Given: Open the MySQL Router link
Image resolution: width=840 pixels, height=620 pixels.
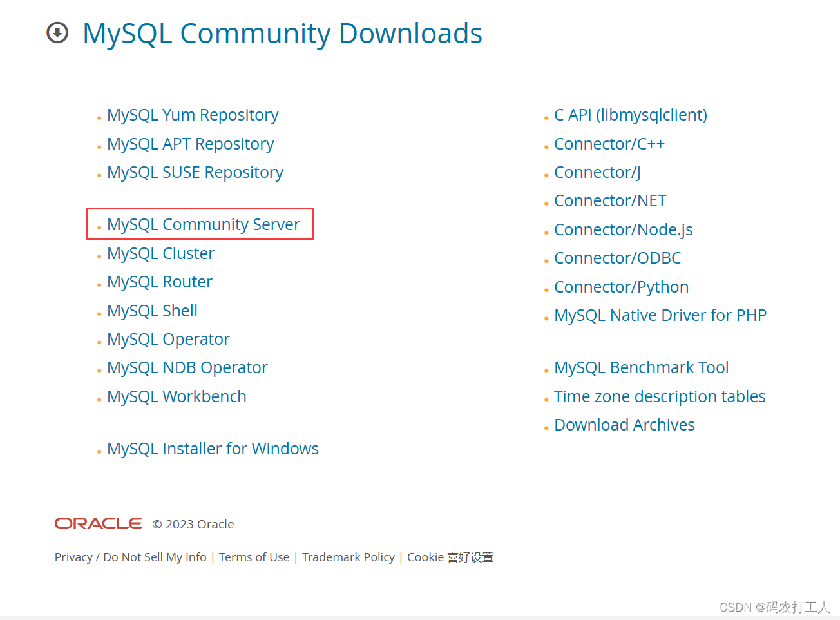Looking at the screenshot, I should [160, 282].
